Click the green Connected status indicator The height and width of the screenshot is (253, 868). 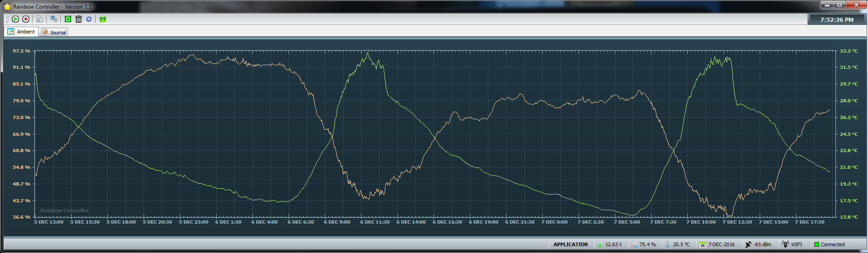(829, 244)
